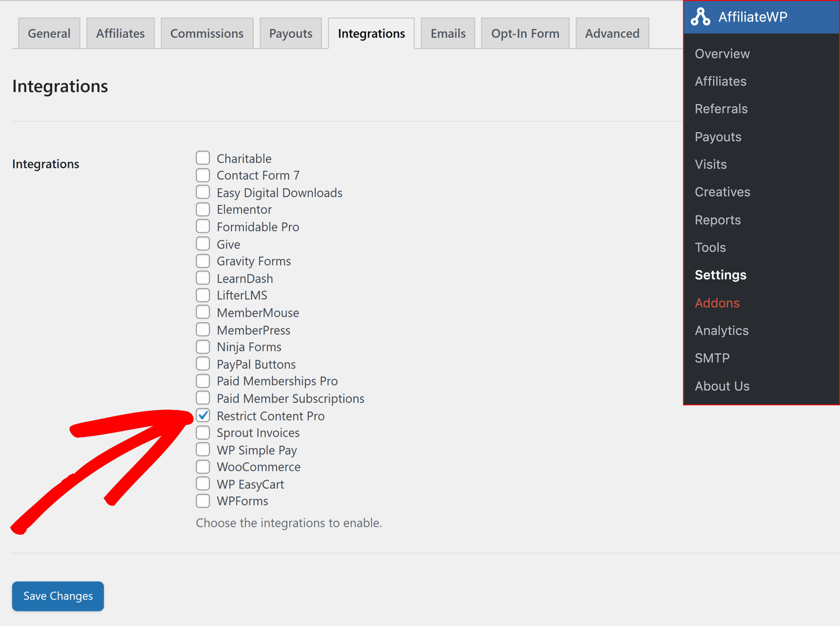Switch to the General settings tab
This screenshot has height=626, width=840.
(x=49, y=33)
